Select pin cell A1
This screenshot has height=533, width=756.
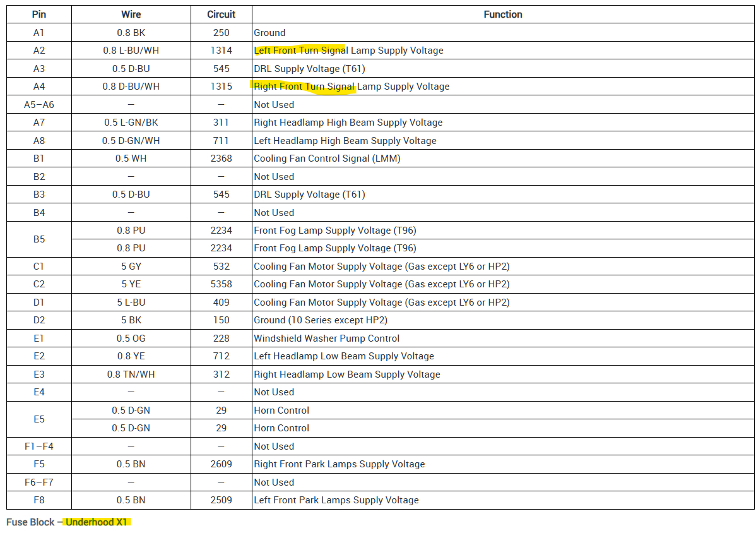39,33
